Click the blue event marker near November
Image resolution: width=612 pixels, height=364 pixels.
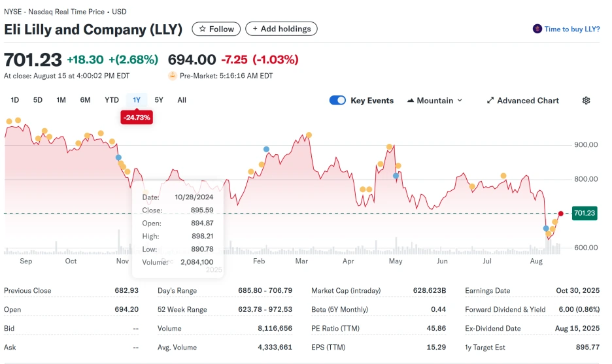coord(118,157)
